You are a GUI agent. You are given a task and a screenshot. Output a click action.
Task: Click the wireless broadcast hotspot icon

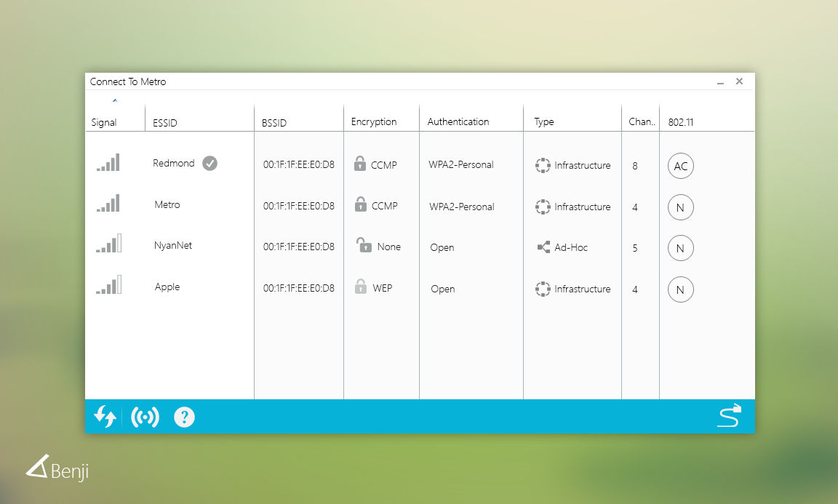(145, 417)
